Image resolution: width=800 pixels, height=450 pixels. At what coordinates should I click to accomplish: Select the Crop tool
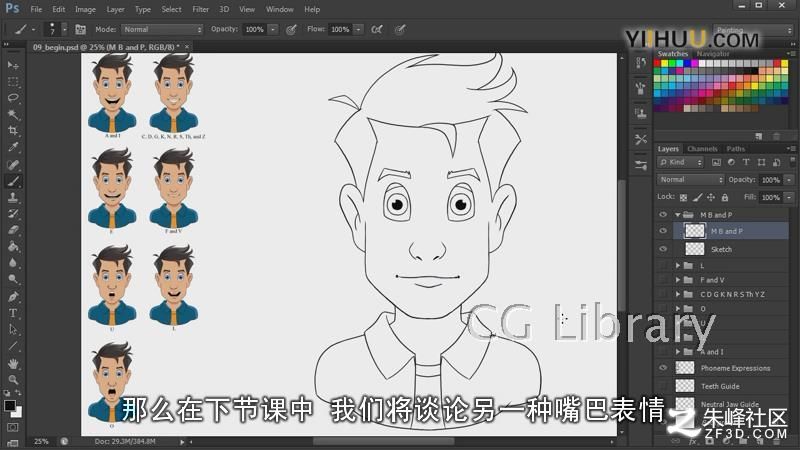(x=13, y=131)
